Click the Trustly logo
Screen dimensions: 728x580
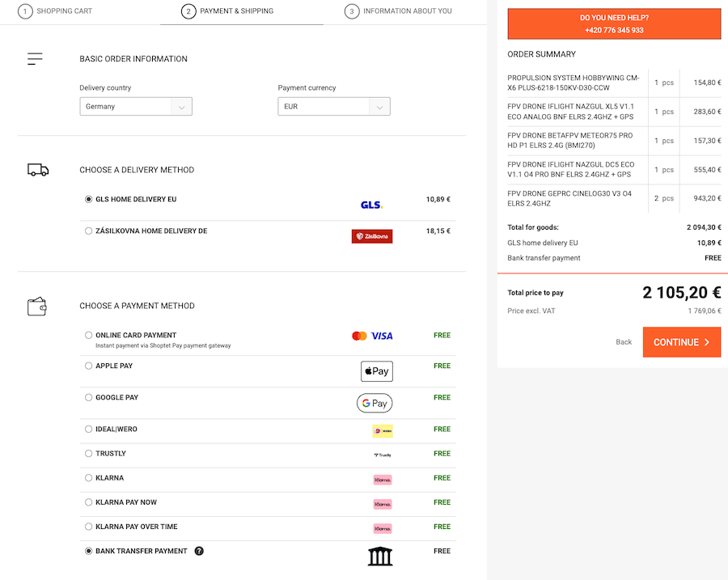click(x=383, y=455)
